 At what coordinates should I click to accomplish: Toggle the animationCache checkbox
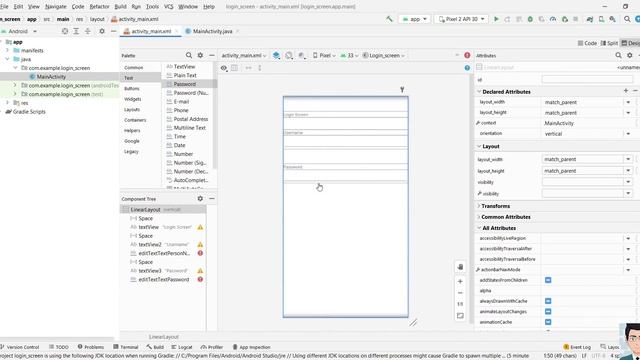548,322
